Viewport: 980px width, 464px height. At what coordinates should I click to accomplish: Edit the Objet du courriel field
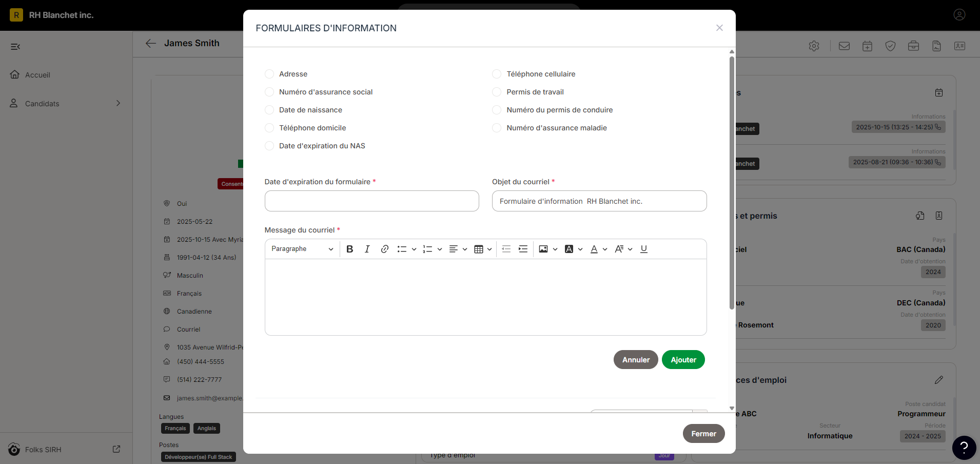(x=599, y=201)
